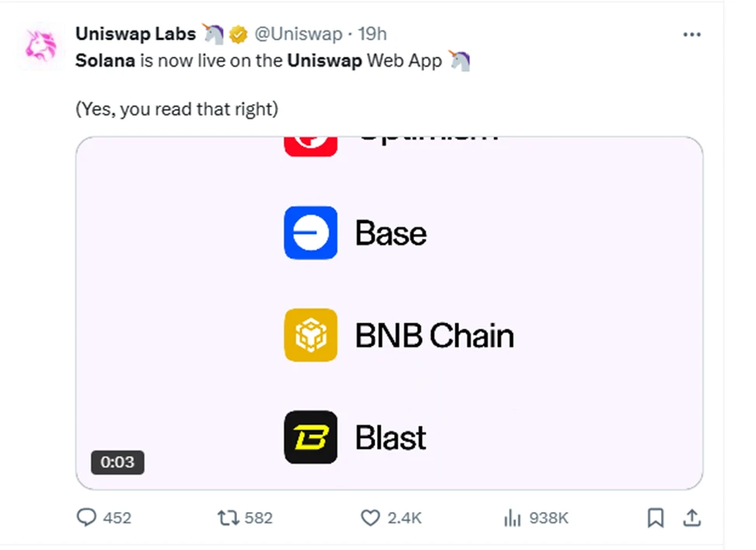Screen dimensions: 756x550
Task: Open the tweet's more options menu
Action: pos(692,35)
